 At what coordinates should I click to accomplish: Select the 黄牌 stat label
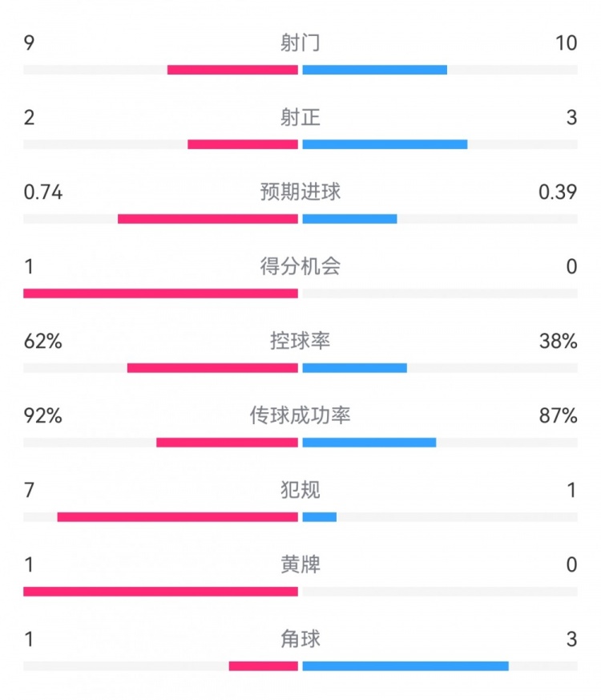300,564
